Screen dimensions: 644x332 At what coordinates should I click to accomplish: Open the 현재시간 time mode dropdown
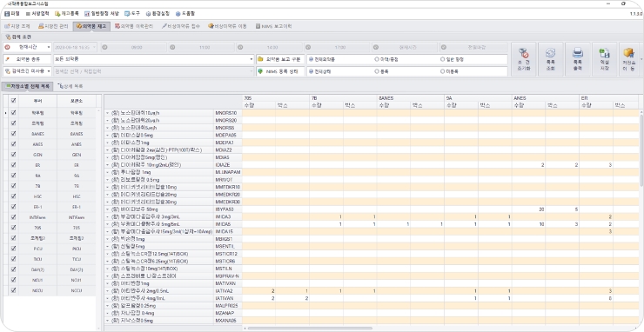tap(49, 47)
